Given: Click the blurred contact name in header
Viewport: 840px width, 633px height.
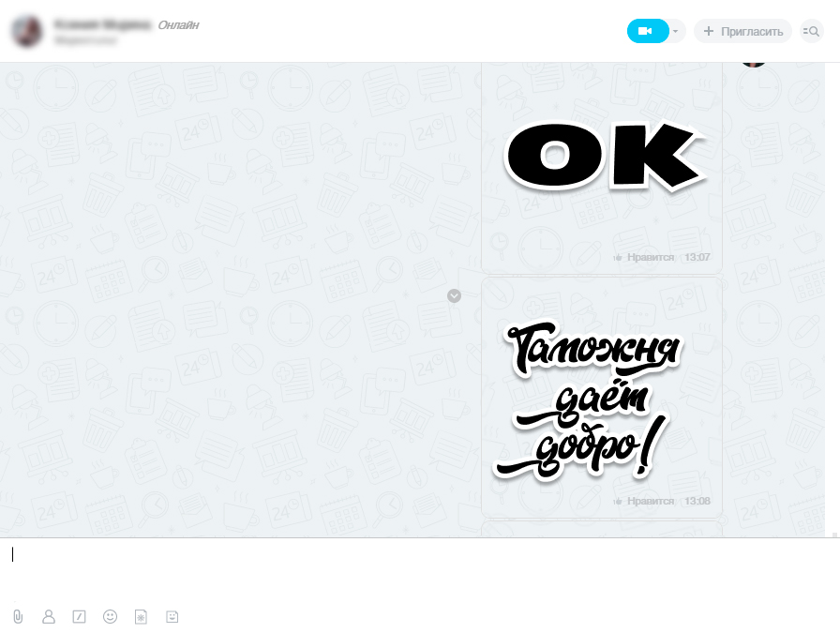Looking at the screenshot, I should pyautogui.click(x=102, y=24).
